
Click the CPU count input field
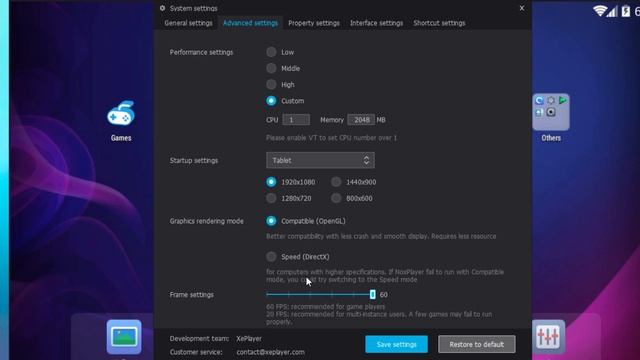click(x=296, y=120)
